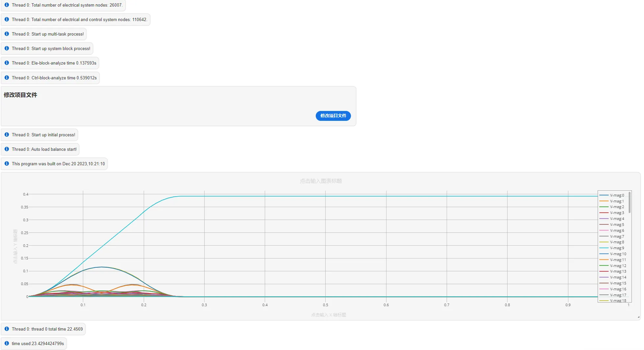Image resolution: width=644 pixels, height=350 pixels.
Task: Hide V-mag:12 series via legend
Action: 613,266
